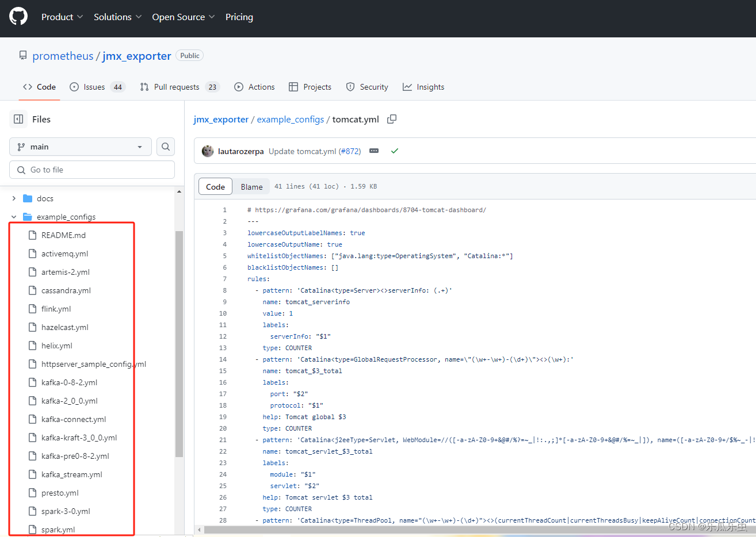Click the Actions tab play icon
Image resolution: width=756 pixels, height=537 pixels.
[239, 87]
